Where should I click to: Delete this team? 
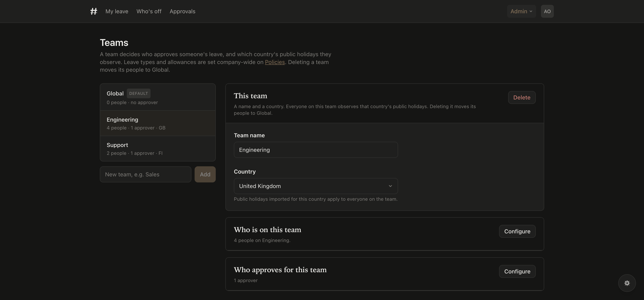[x=522, y=97]
